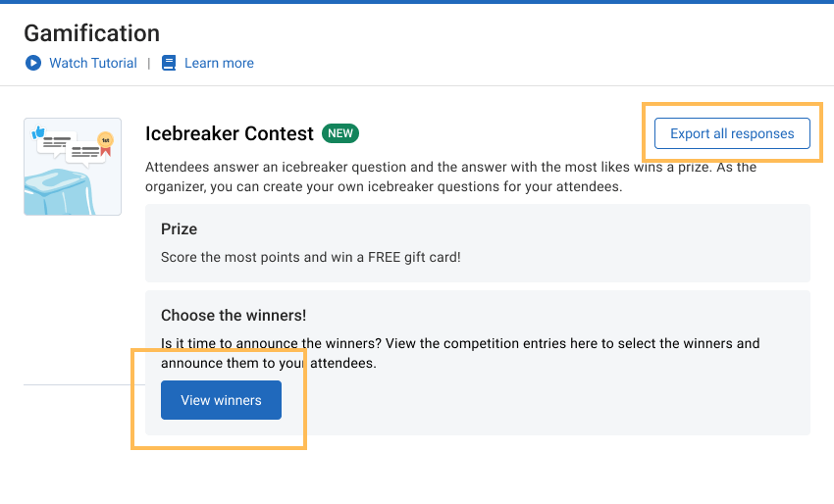Click the Watch Tutorial play icon
Viewport: 834px width, 504px height.
(32, 63)
